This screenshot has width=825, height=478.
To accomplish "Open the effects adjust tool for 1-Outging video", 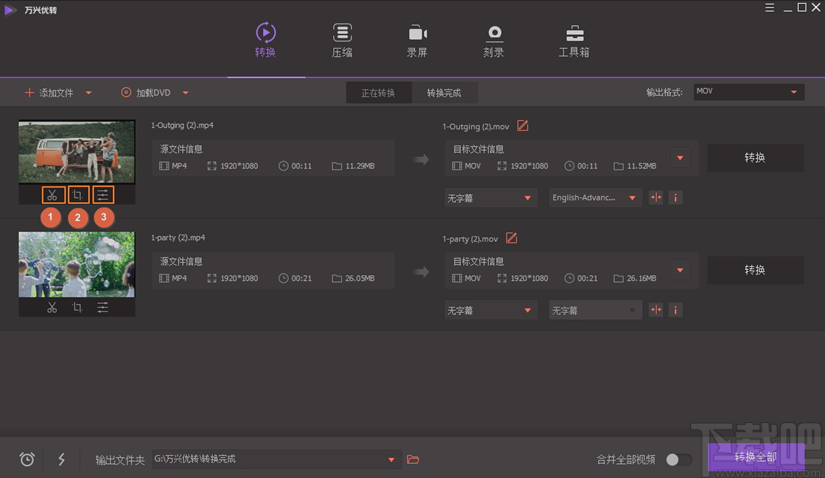I will [x=103, y=195].
